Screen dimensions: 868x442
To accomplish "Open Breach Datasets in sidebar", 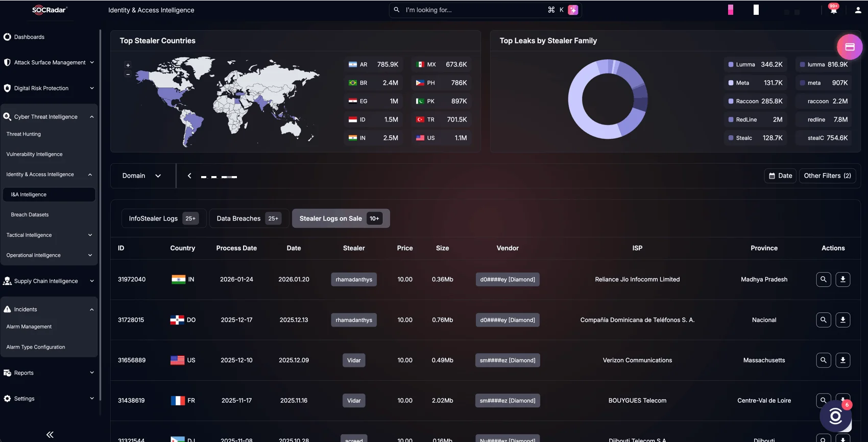I will [30, 214].
